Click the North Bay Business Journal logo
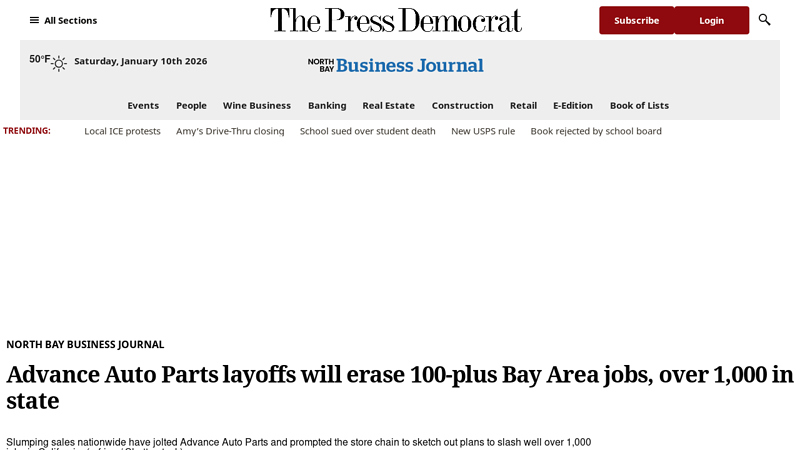800x450 pixels. click(x=395, y=65)
